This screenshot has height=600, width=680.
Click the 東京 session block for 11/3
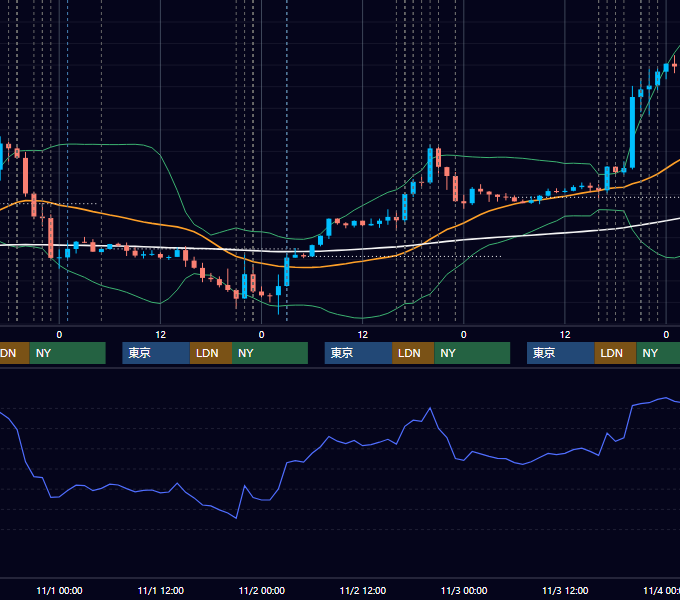[560, 353]
